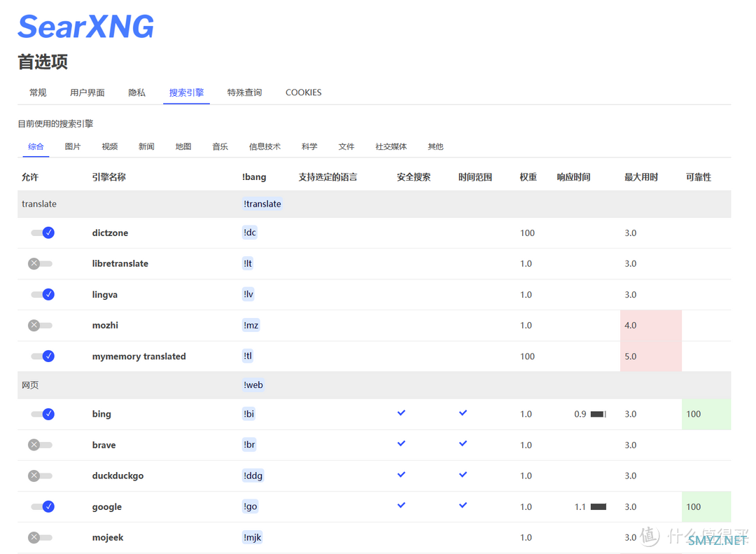Show the 其他 engine category
Viewport: 756px width, 554px height.
[435, 146]
